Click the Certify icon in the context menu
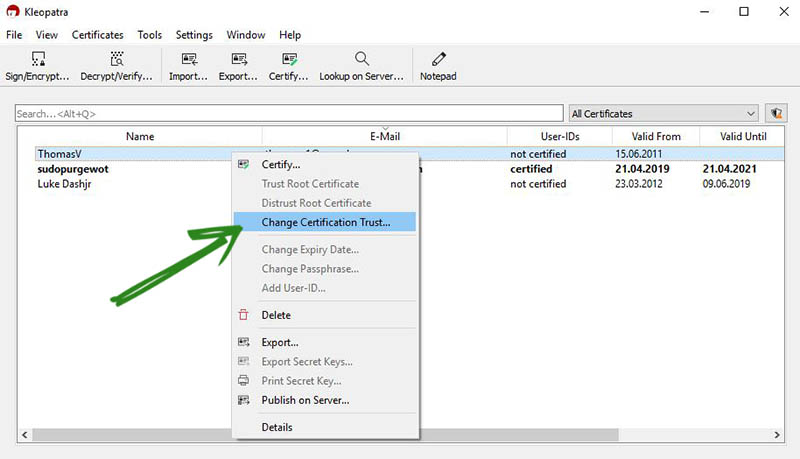800x459 pixels. point(244,164)
